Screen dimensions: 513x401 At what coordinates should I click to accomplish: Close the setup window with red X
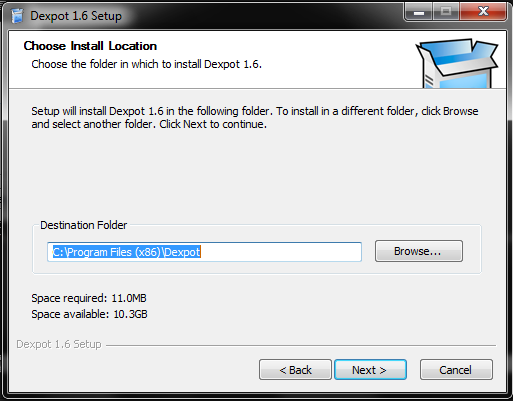point(483,12)
